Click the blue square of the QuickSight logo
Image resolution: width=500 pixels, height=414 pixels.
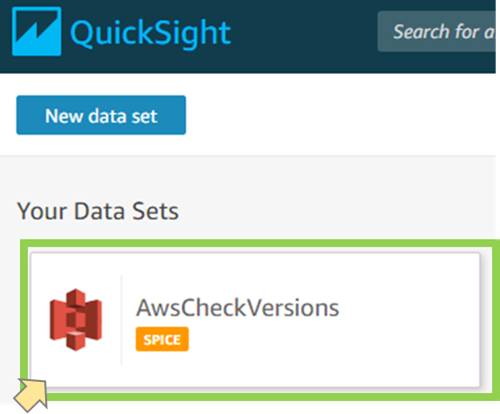pos(37,31)
